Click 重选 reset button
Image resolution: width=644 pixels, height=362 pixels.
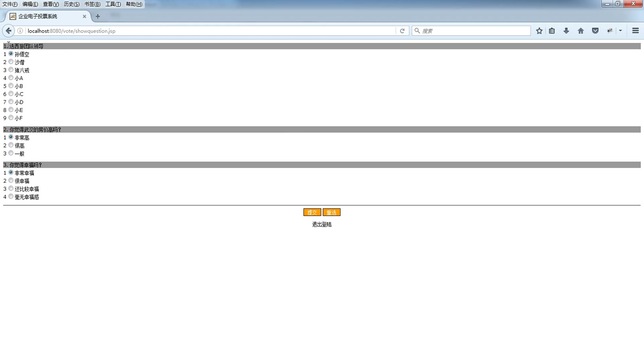pyautogui.click(x=331, y=212)
